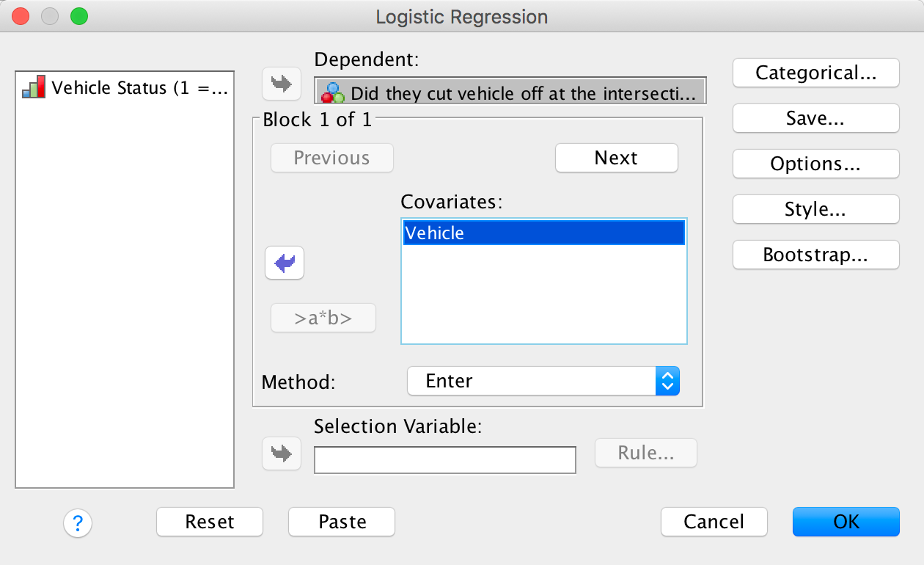This screenshot has width=924, height=565.
Task: Click inside the Selection Variable field
Action: pyautogui.click(x=444, y=460)
